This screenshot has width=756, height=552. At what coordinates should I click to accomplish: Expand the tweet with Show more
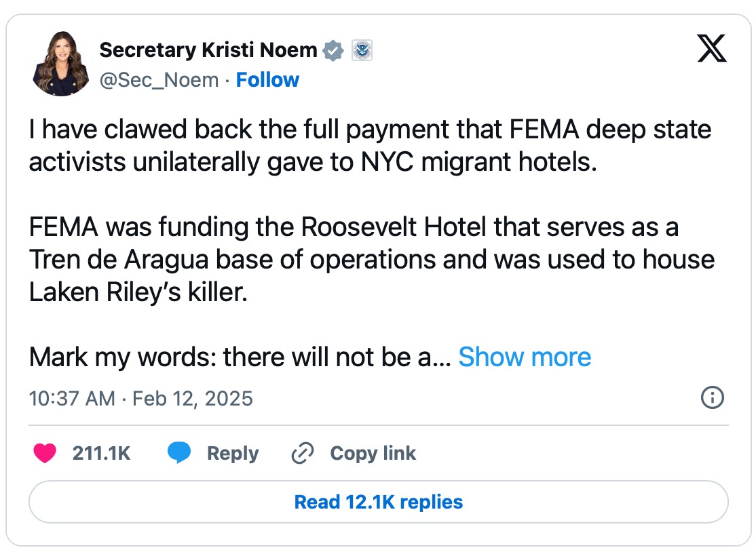pyautogui.click(x=525, y=357)
